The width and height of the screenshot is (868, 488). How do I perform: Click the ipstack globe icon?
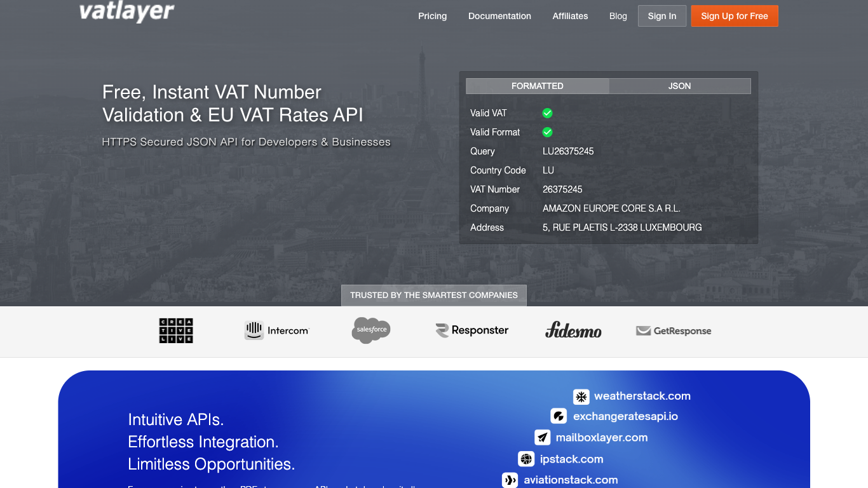click(526, 459)
